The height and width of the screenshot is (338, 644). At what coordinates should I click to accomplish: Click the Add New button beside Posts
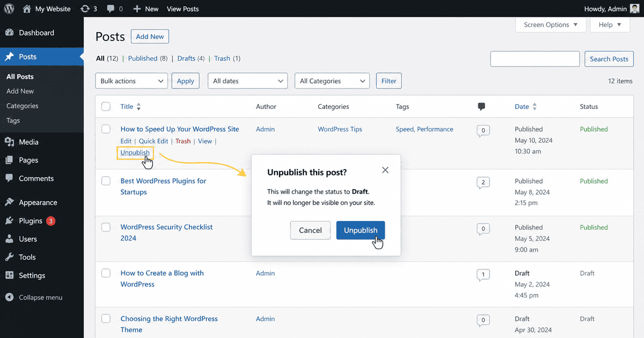[x=150, y=36]
